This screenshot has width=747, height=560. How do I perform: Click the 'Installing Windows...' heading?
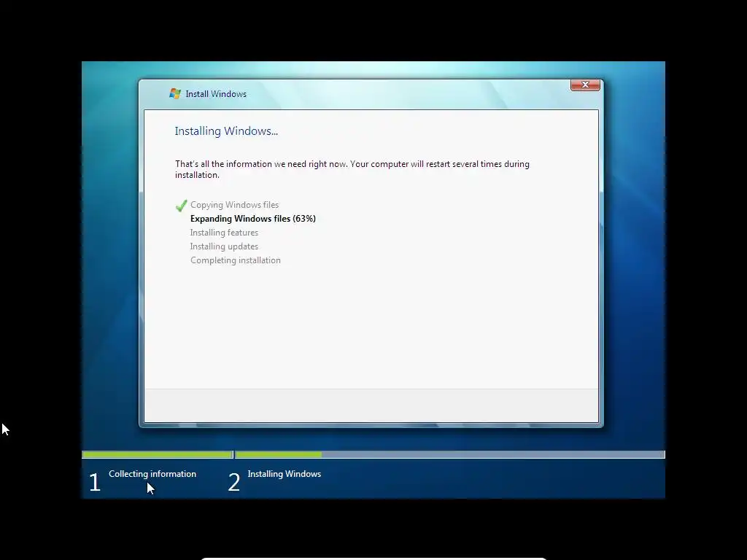pyautogui.click(x=226, y=131)
